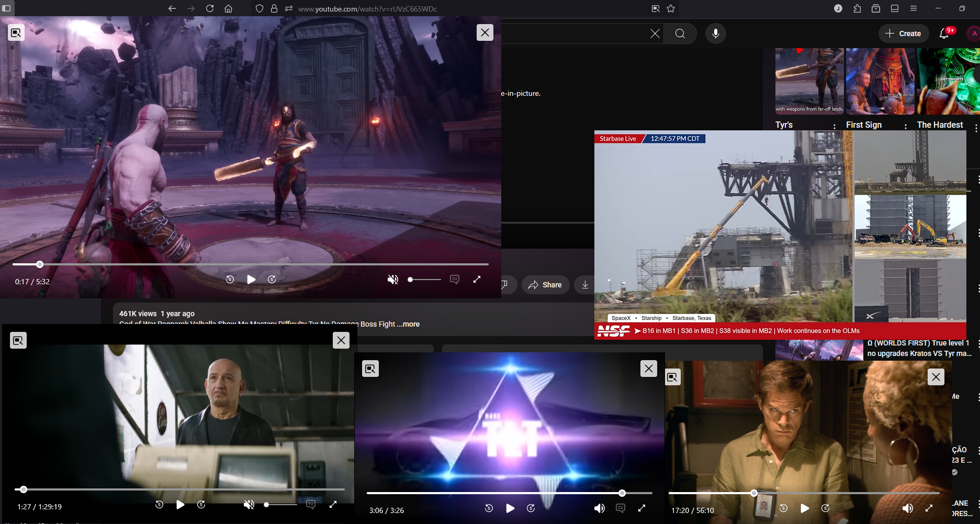Return the 5:32 God of War PiP to its tab
The image size is (980, 524).
point(16,32)
